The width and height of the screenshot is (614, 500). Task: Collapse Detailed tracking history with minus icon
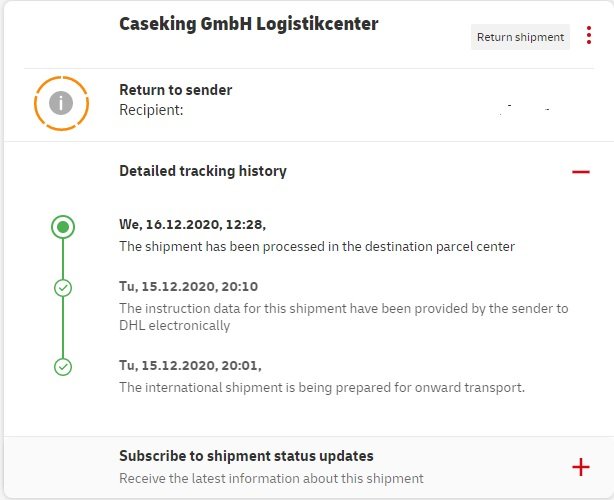[x=580, y=171]
